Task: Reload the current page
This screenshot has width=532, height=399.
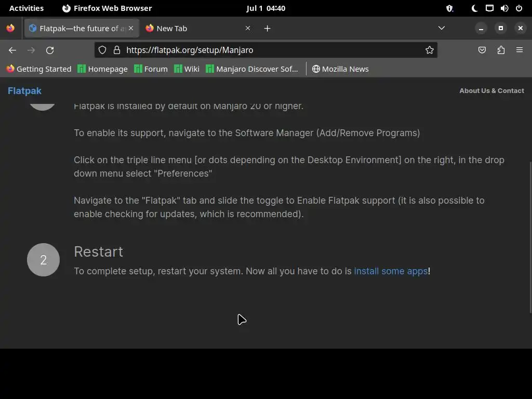Action: click(50, 50)
